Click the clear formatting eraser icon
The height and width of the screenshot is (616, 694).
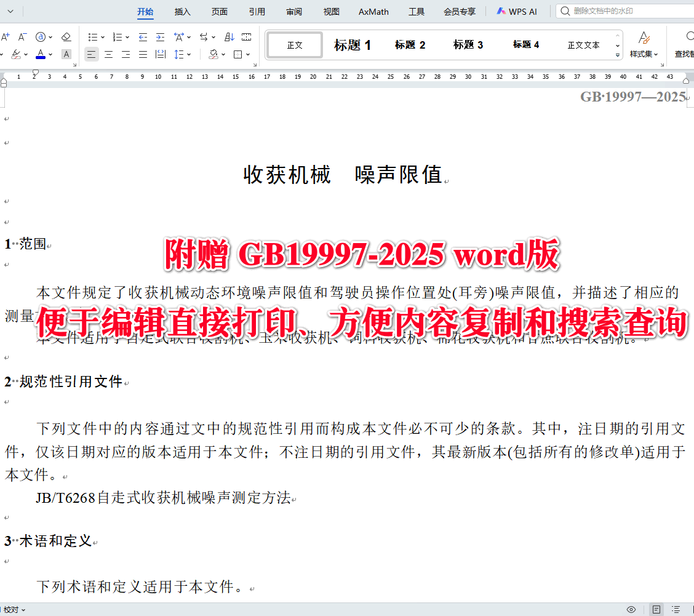pyautogui.click(x=66, y=37)
